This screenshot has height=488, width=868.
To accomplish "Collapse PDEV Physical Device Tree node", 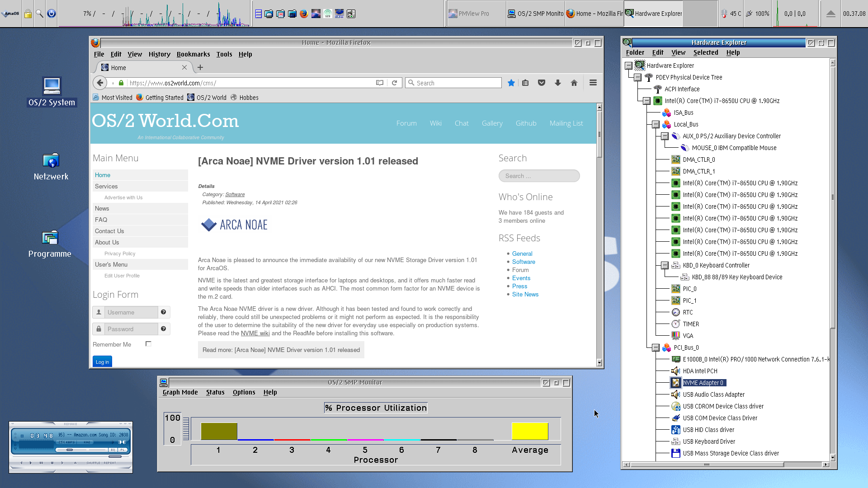I will point(637,77).
